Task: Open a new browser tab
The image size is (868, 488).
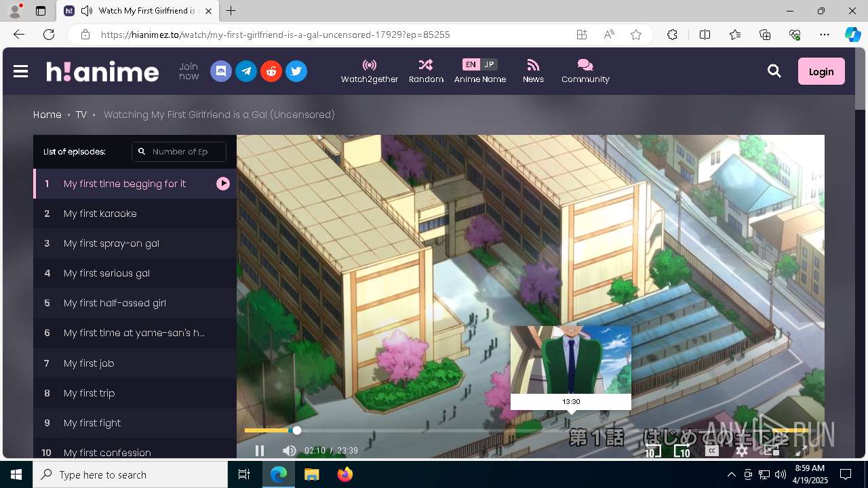Action: [x=231, y=11]
